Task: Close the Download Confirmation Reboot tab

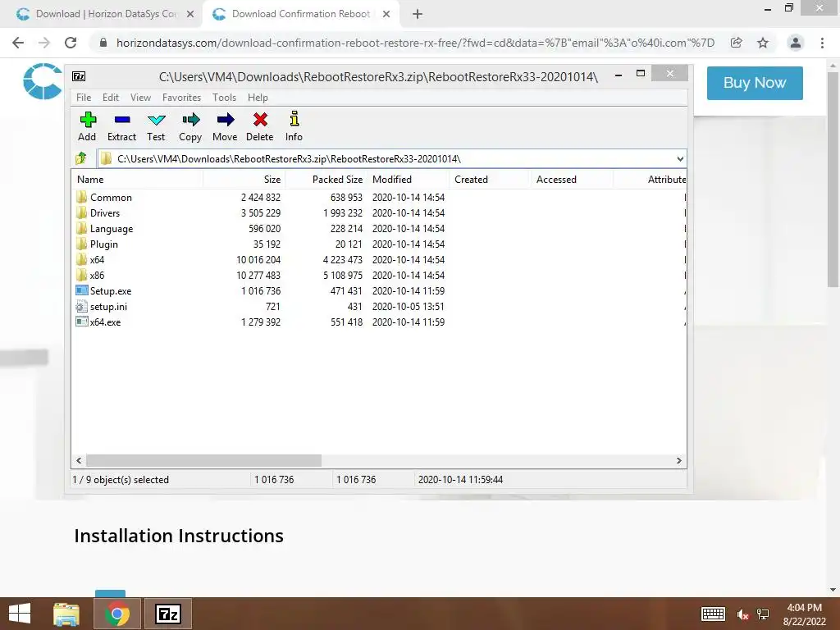Action: tap(386, 15)
